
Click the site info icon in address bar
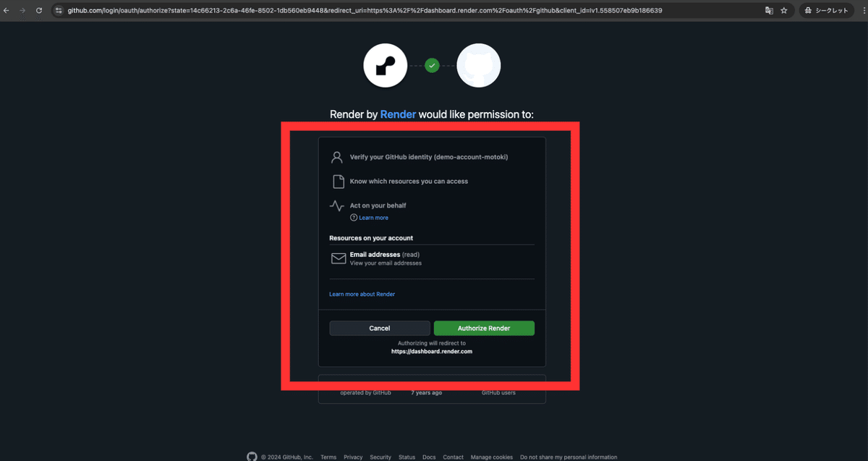(x=59, y=11)
